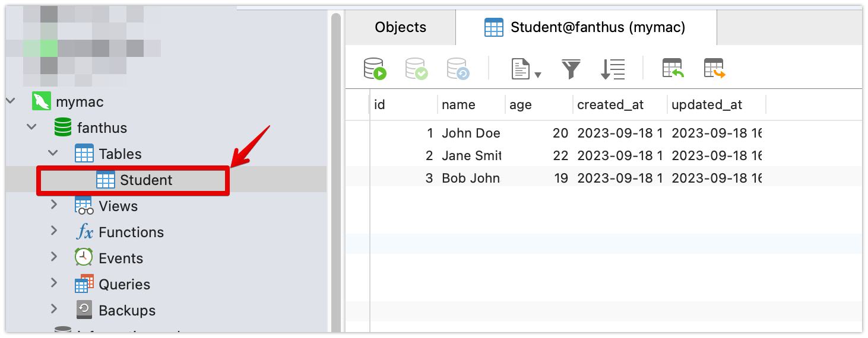Open the text memo dropdown icon
This screenshot has height=338, width=868.
pos(526,69)
